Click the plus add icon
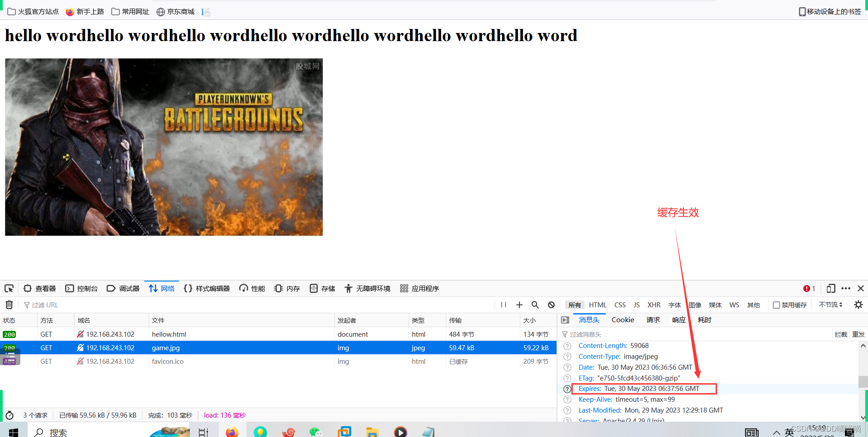 pos(519,305)
